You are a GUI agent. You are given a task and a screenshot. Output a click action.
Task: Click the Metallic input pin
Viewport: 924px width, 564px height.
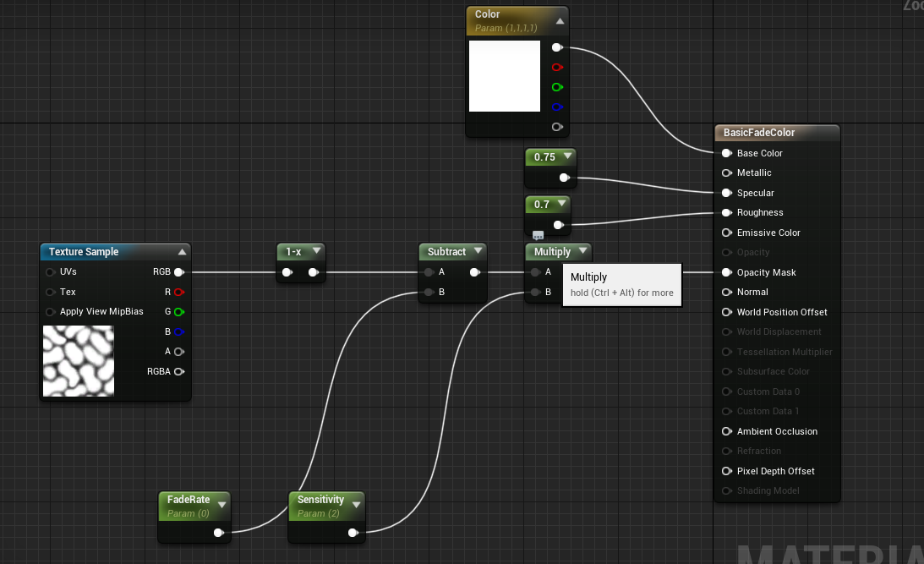click(726, 172)
